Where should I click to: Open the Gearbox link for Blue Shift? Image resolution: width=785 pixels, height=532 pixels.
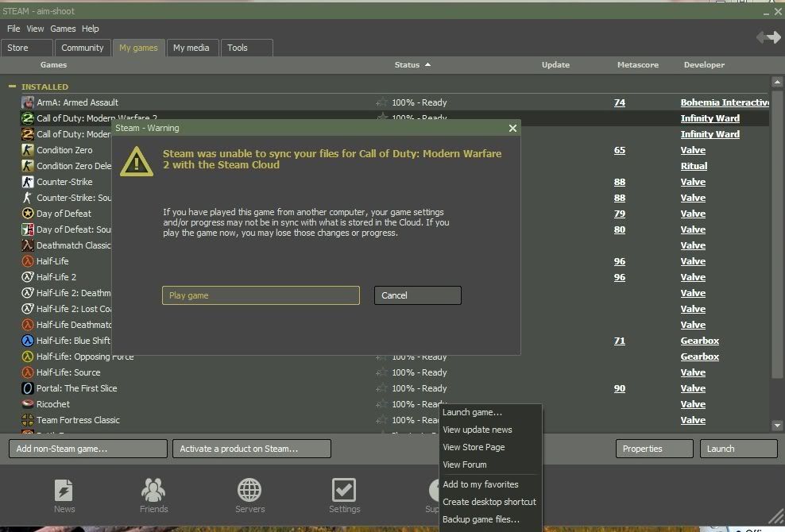point(700,341)
